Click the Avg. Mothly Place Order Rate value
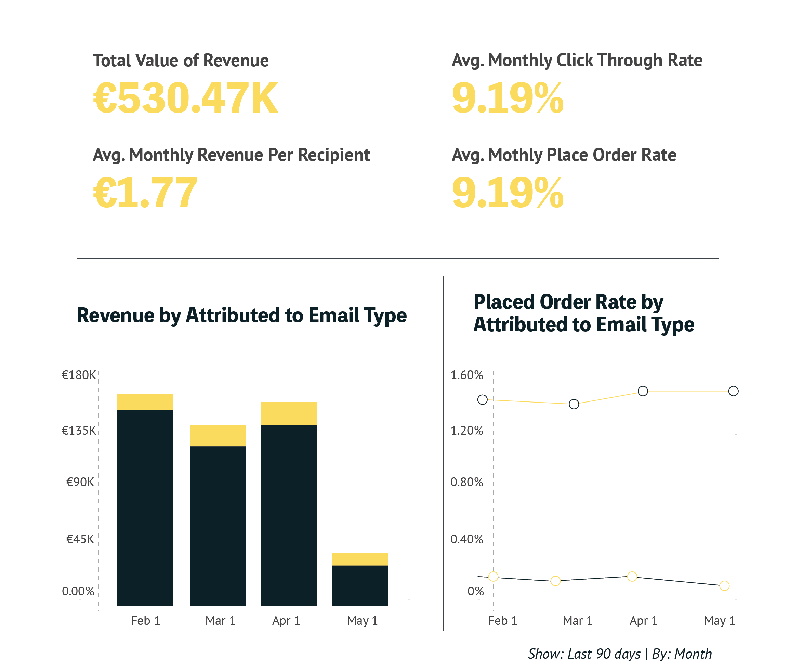This screenshot has width=789, height=672. tap(507, 193)
